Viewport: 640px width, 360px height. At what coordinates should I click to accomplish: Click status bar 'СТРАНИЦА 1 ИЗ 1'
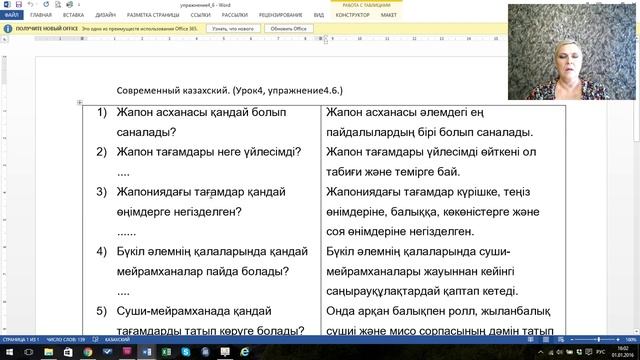20,340
